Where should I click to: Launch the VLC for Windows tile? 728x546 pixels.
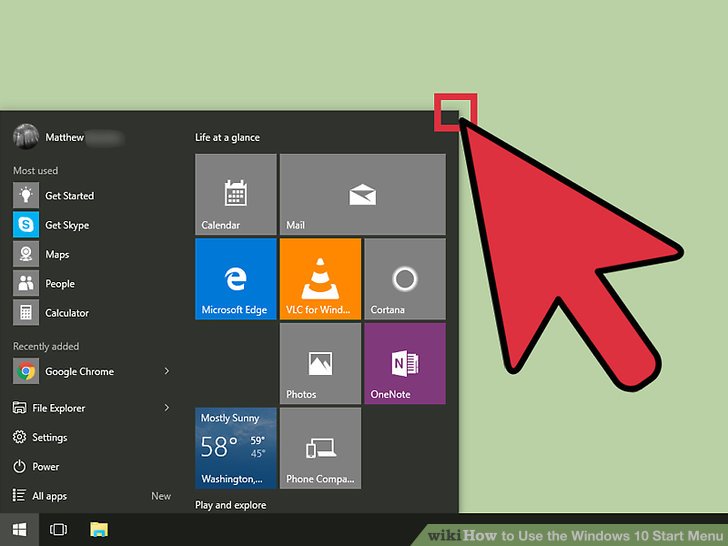coord(320,279)
